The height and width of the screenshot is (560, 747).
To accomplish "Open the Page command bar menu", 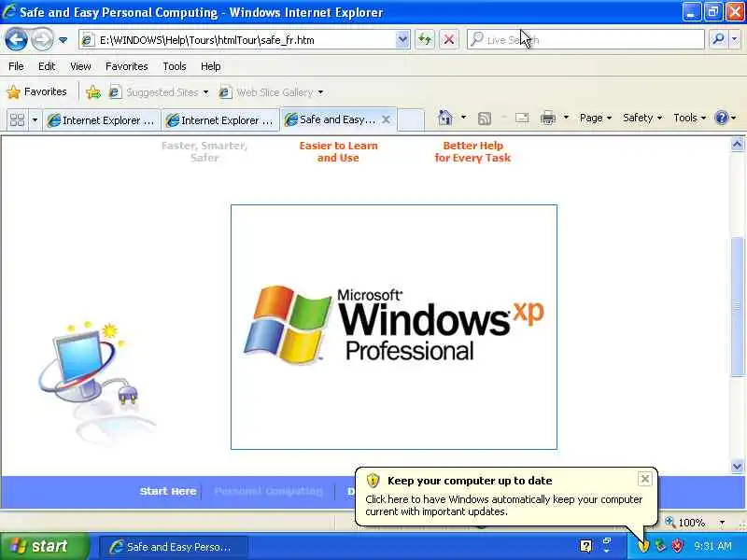I will pyautogui.click(x=596, y=118).
